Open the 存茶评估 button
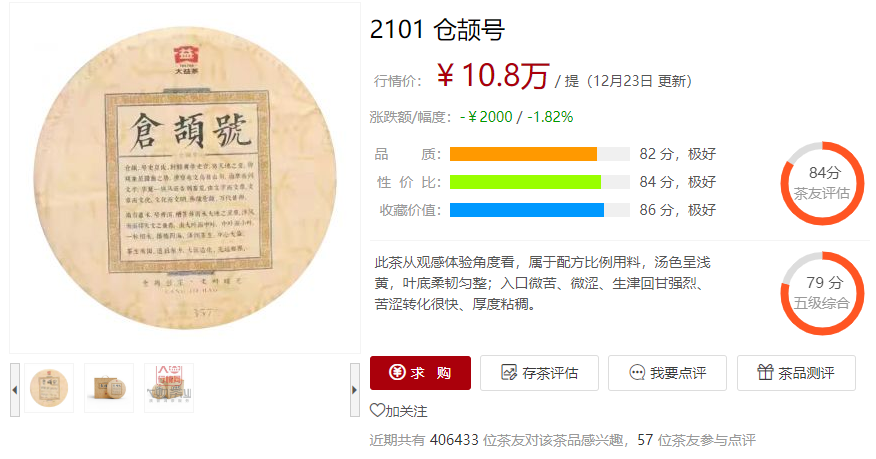Viewport: 876px width, 459px height. coord(539,372)
